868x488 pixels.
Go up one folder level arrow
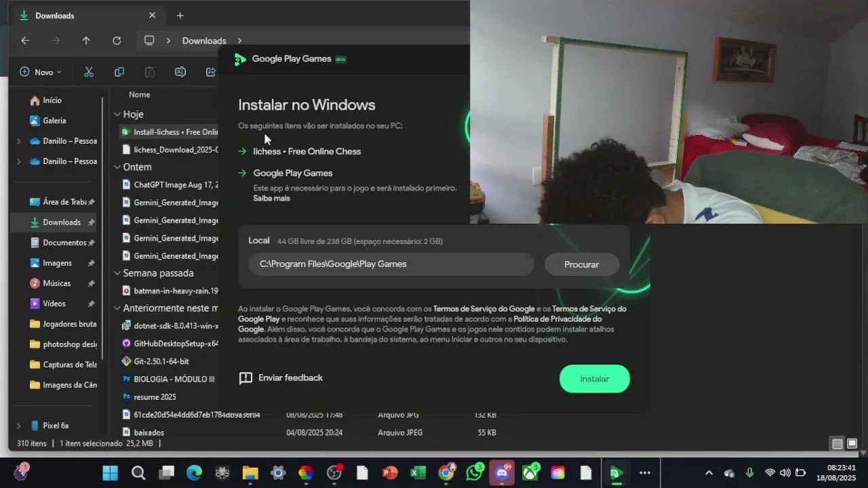pos(86,41)
